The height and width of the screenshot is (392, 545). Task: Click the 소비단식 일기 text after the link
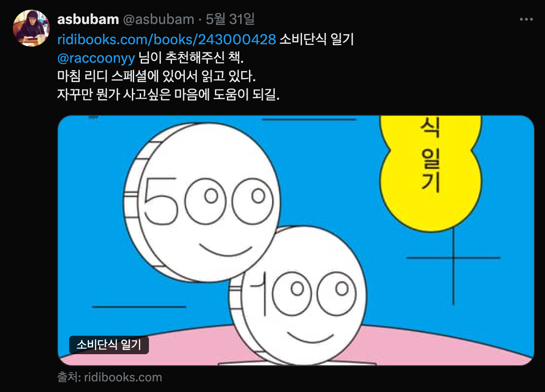tap(316, 39)
